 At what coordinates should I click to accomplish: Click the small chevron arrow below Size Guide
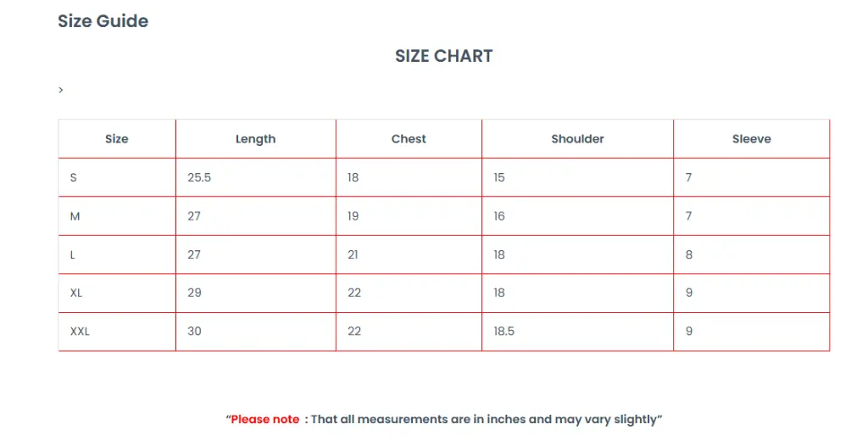[61, 90]
